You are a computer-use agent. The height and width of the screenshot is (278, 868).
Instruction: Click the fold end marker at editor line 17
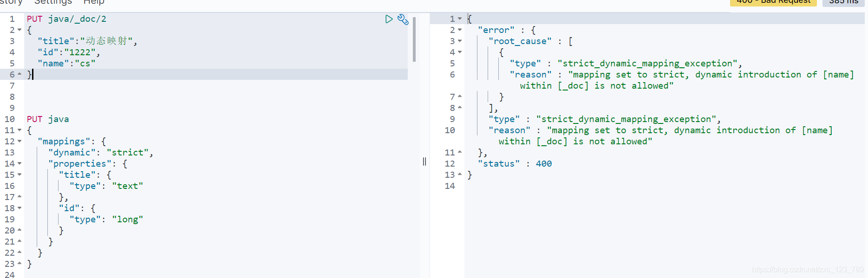tap(20, 197)
